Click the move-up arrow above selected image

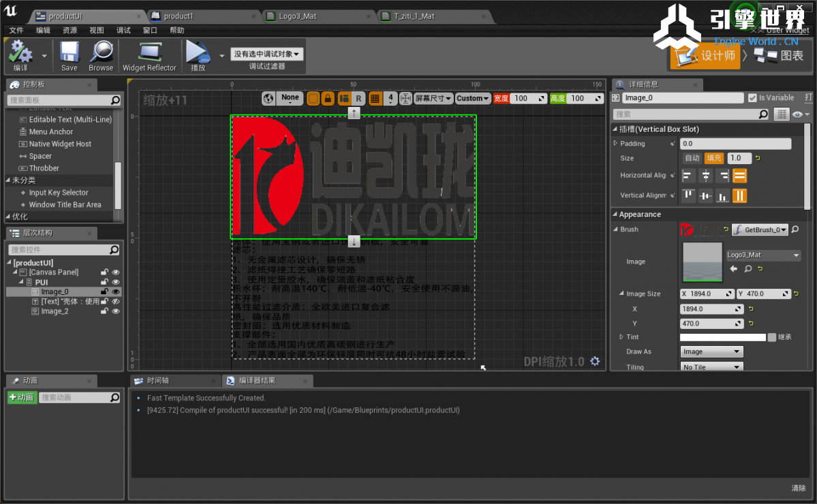(x=354, y=112)
